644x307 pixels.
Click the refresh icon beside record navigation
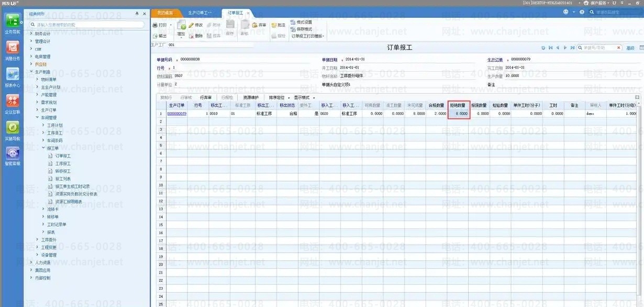coord(543,48)
